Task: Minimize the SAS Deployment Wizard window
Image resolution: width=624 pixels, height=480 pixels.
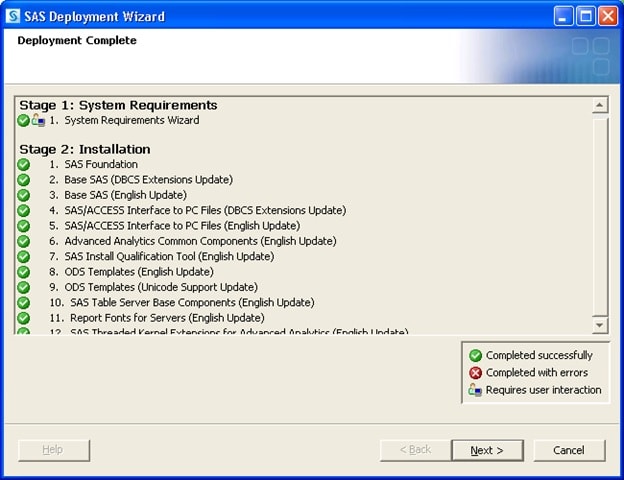Action: point(564,16)
